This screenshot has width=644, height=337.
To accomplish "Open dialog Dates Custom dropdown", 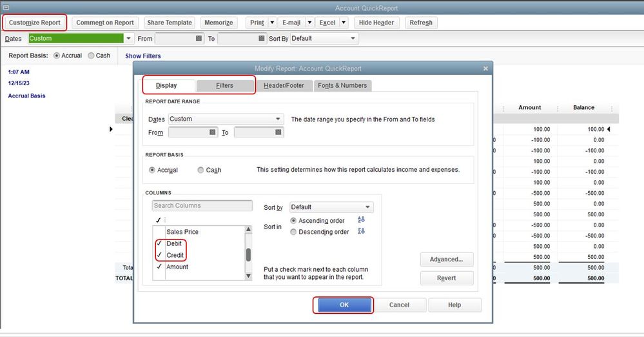I will point(278,119).
